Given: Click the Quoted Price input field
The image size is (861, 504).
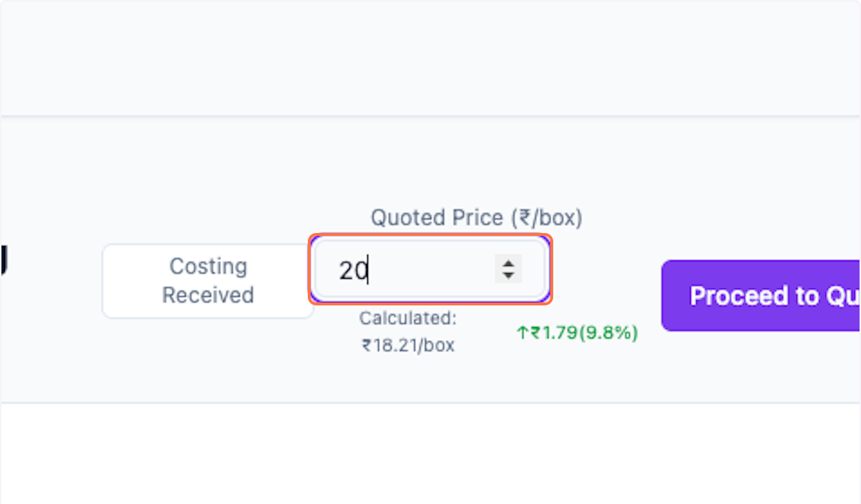Looking at the screenshot, I should 416,270.
